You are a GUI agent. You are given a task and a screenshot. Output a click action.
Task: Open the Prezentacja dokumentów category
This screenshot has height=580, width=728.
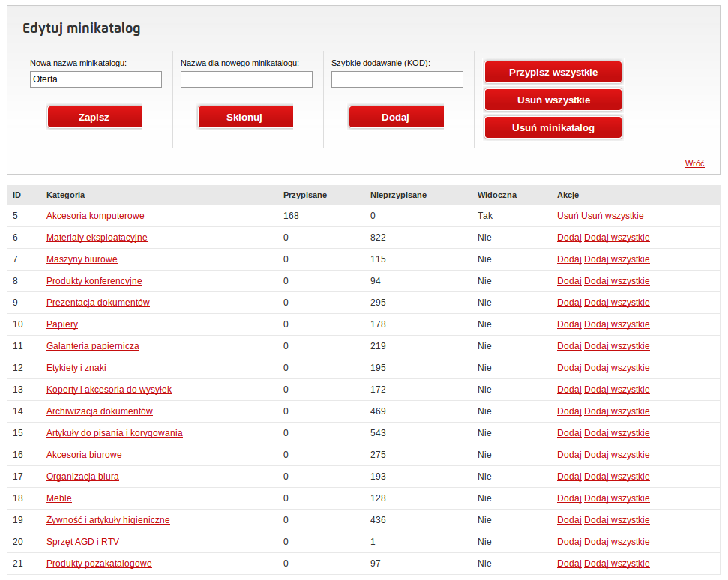[x=98, y=303]
